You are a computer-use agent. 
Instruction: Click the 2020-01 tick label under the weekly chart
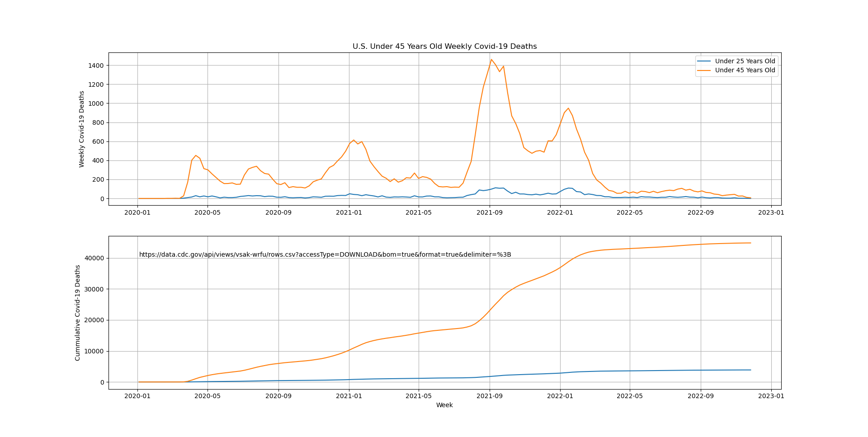[x=137, y=212]
